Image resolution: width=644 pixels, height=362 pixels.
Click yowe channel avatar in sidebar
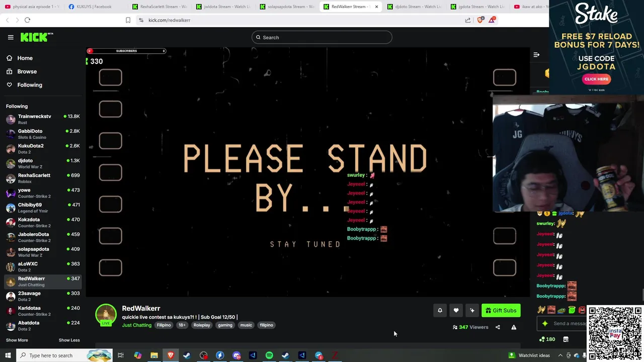(x=11, y=193)
